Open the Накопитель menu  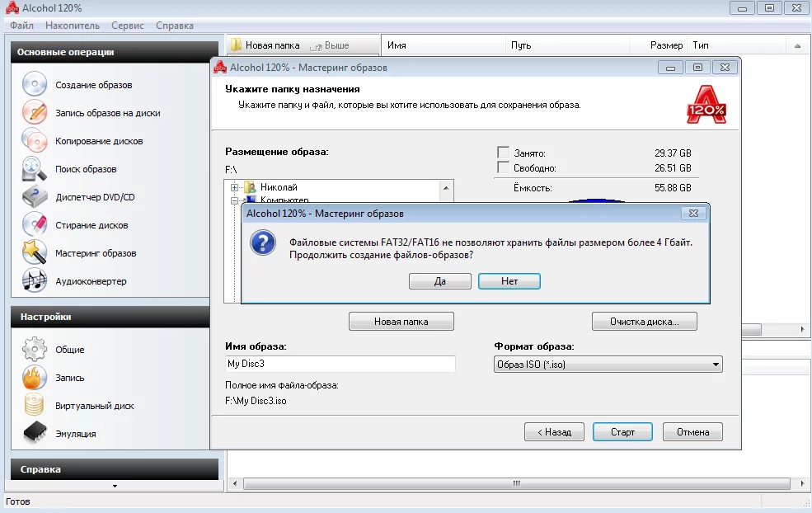pos(73,26)
